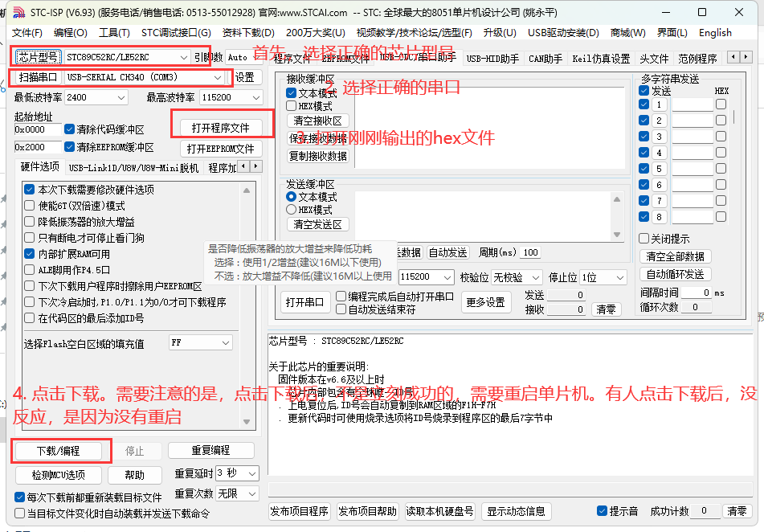Click 扫描串口 button
Screen dimensions: 764x532
tap(38, 77)
